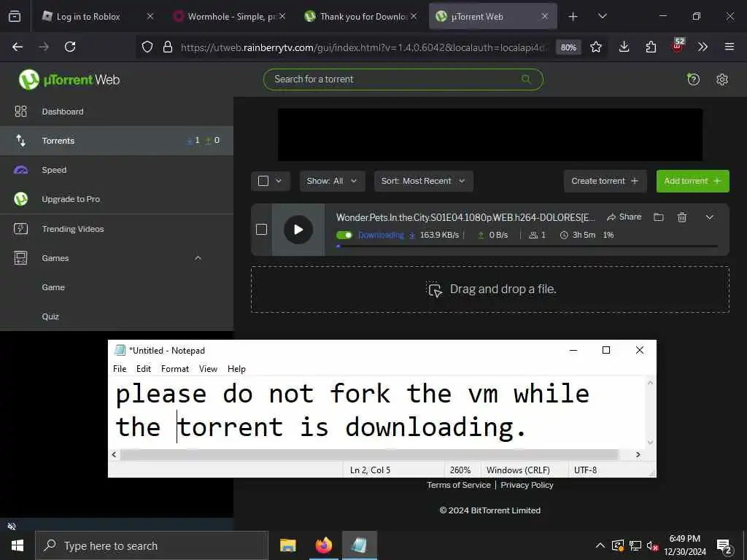Image resolution: width=747 pixels, height=560 pixels.
Task: Check the Wonder Pets torrent checkbox
Action: coord(262,230)
